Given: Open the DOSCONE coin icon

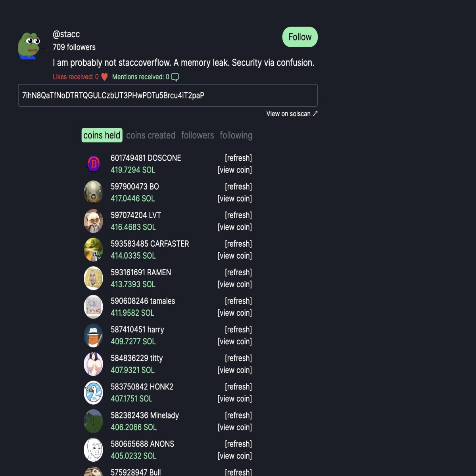Looking at the screenshot, I should tap(94, 163).
